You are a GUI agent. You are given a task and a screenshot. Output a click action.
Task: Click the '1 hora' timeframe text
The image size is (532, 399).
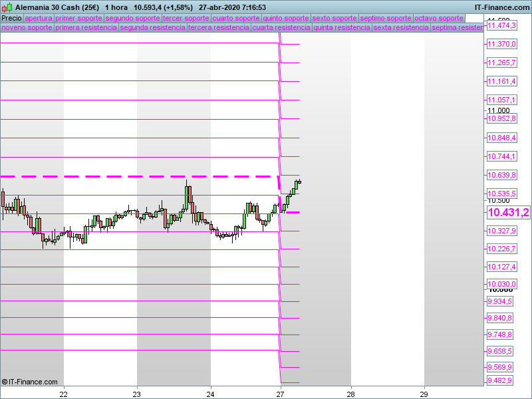click(116, 7)
